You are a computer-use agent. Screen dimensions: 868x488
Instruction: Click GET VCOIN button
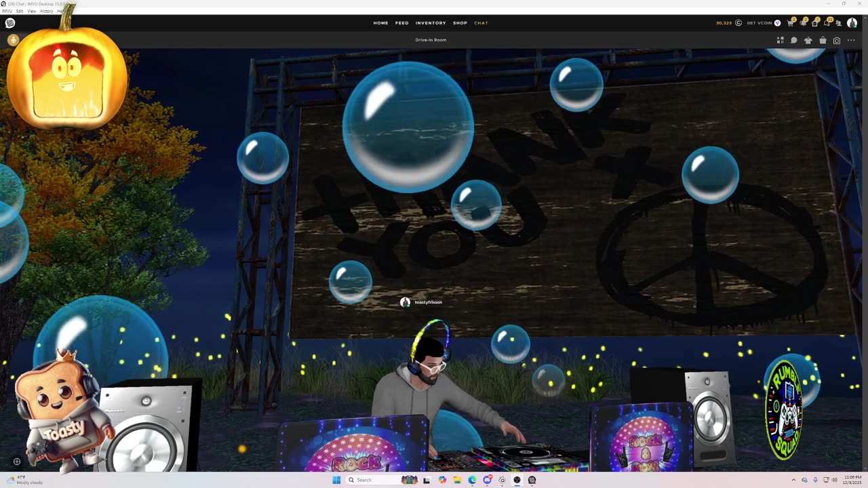click(x=759, y=23)
